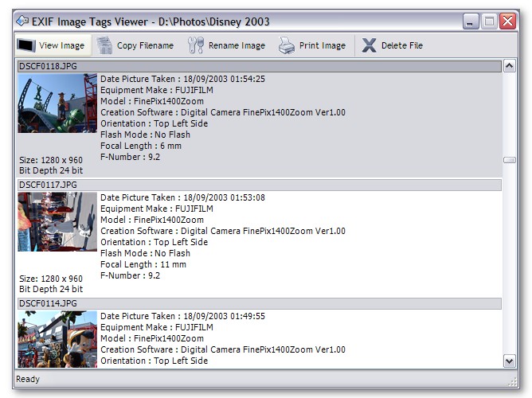Click the Rename Image tools icon
Viewport: 532px width, 398px height.
(196, 45)
